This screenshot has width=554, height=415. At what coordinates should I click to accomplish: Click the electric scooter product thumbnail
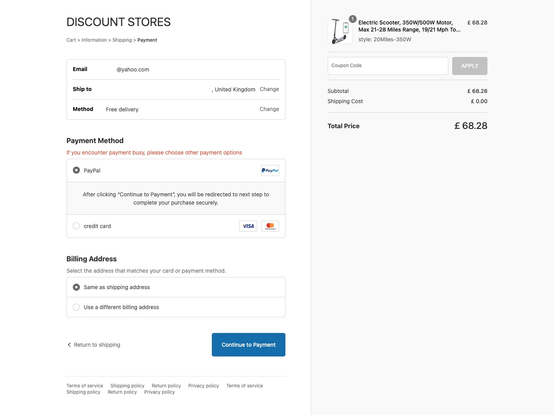click(340, 31)
